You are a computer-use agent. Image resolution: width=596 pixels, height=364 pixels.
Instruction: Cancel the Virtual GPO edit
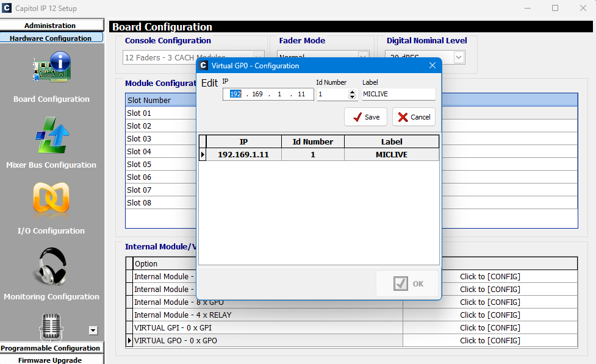coord(414,117)
